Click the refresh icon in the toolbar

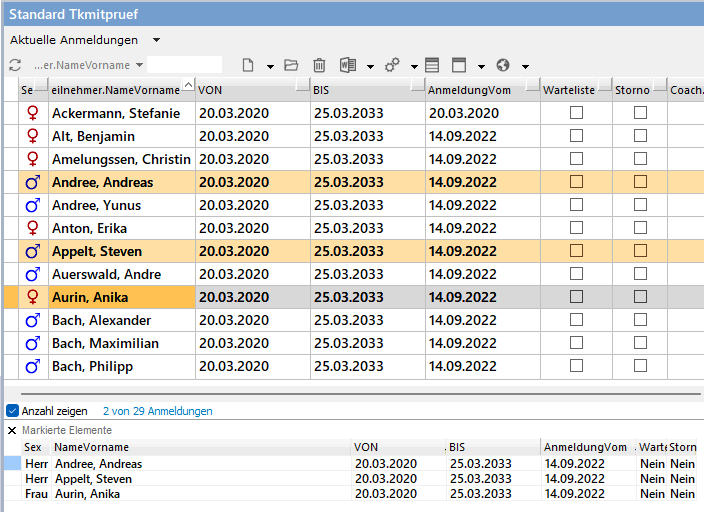[15, 65]
